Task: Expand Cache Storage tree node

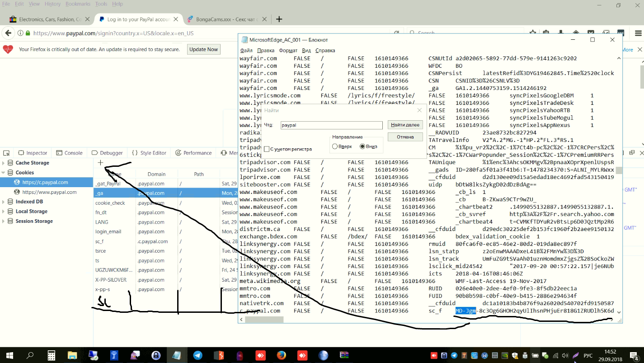Action: coord(4,163)
